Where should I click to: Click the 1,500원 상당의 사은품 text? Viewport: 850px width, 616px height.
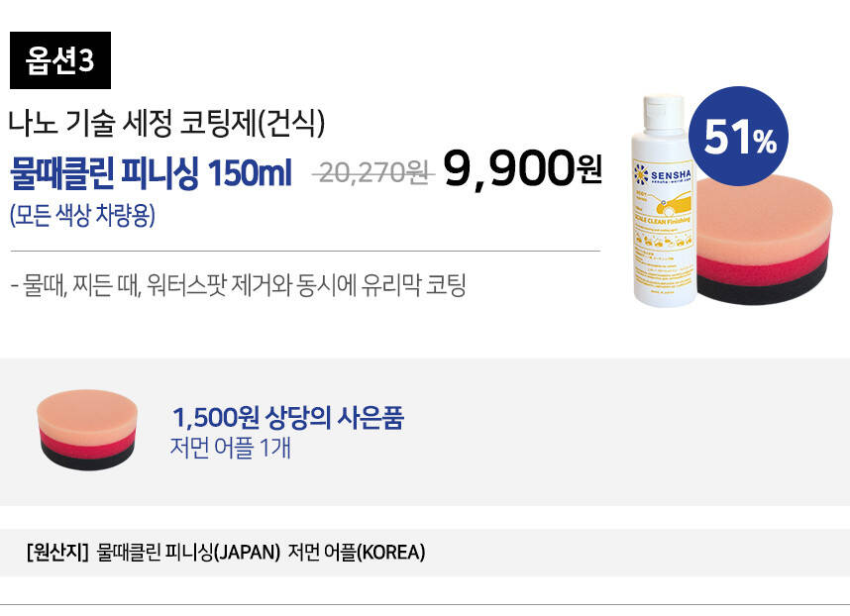(x=287, y=417)
